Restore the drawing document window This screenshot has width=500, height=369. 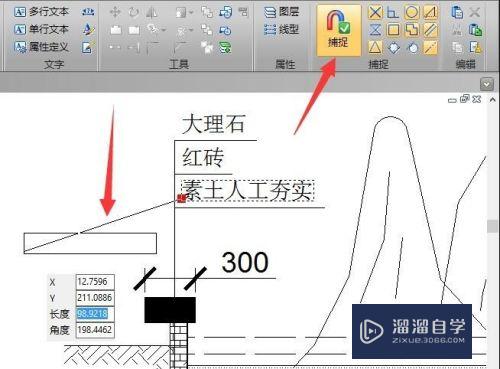coord(465,99)
